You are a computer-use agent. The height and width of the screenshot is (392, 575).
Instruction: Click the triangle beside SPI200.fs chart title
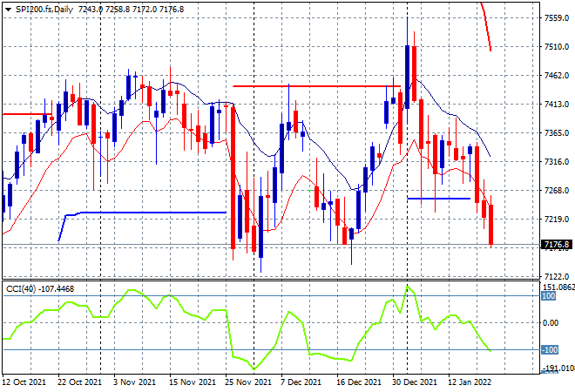pyautogui.click(x=8, y=10)
